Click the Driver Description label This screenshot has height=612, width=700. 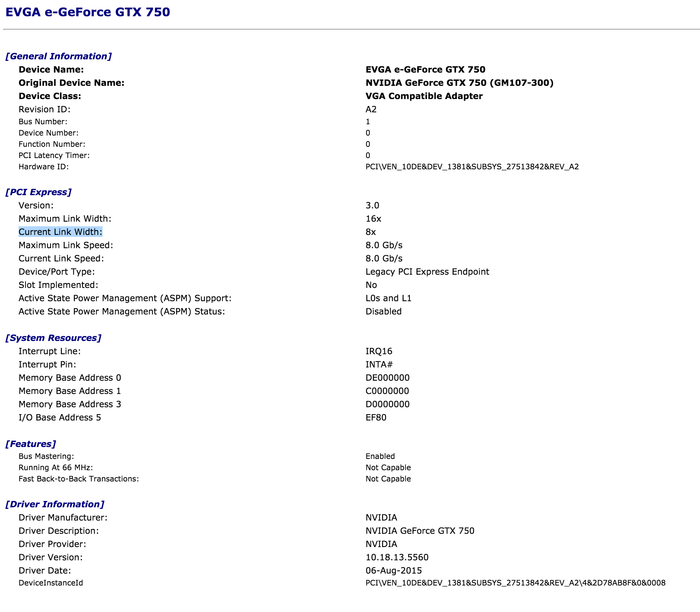click(58, 531)
